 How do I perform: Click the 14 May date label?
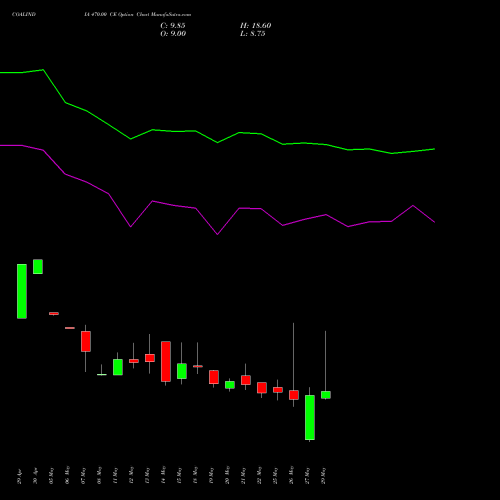[163, 475]
